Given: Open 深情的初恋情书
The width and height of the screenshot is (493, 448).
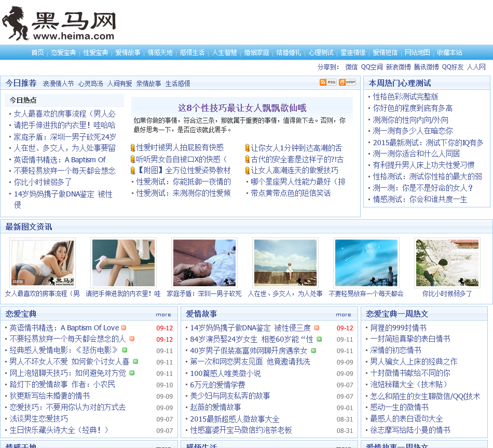Looking at the screenshot, I should pos(395,351).
